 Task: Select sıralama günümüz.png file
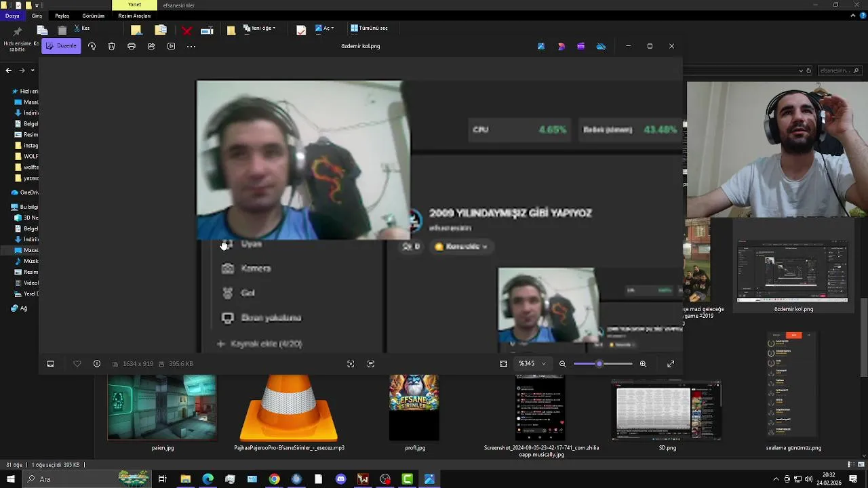click(x=793, y=392)
